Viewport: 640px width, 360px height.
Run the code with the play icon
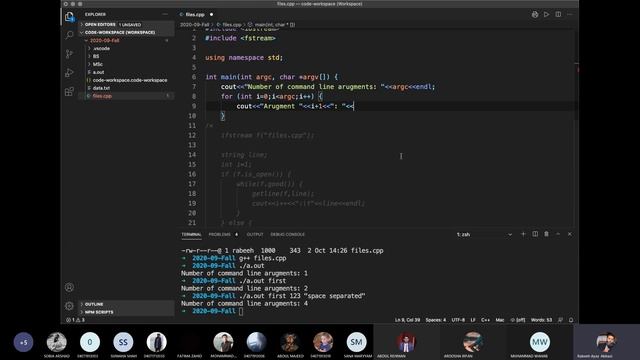click(546, 14)
